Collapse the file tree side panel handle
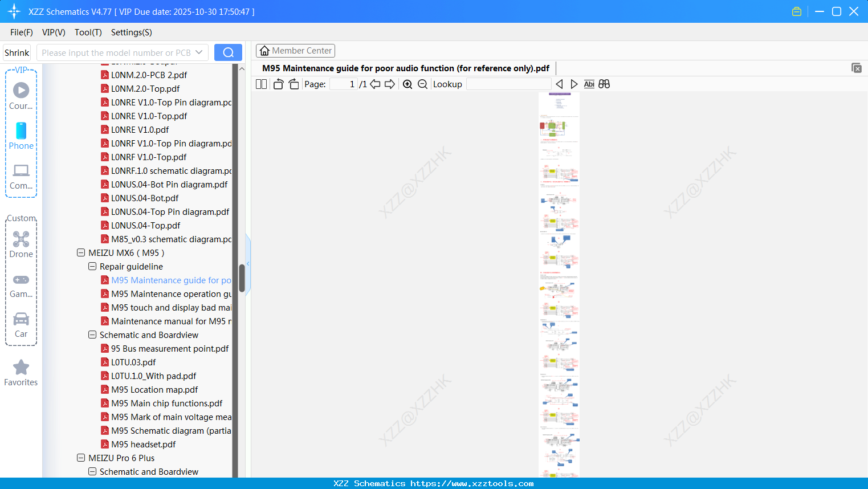 248,263
